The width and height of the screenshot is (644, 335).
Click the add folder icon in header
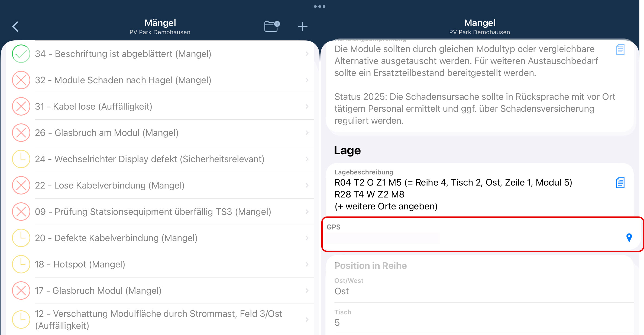[272, 26]
